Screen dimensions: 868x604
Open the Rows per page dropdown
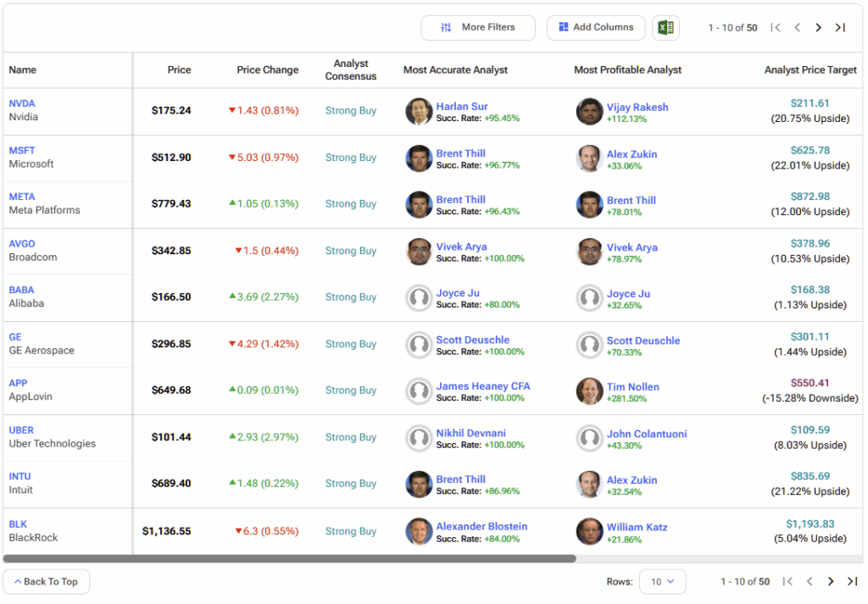[662, 582]
